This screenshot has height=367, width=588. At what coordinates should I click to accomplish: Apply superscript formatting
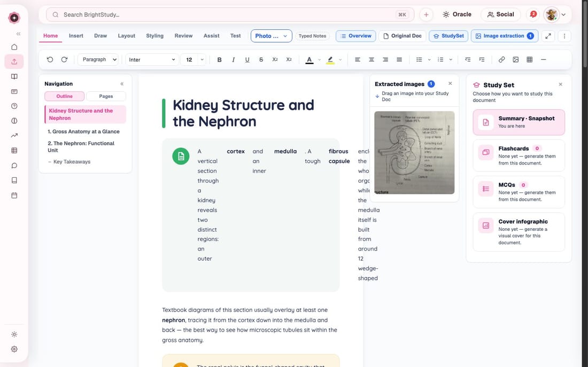tap(289, 60)
